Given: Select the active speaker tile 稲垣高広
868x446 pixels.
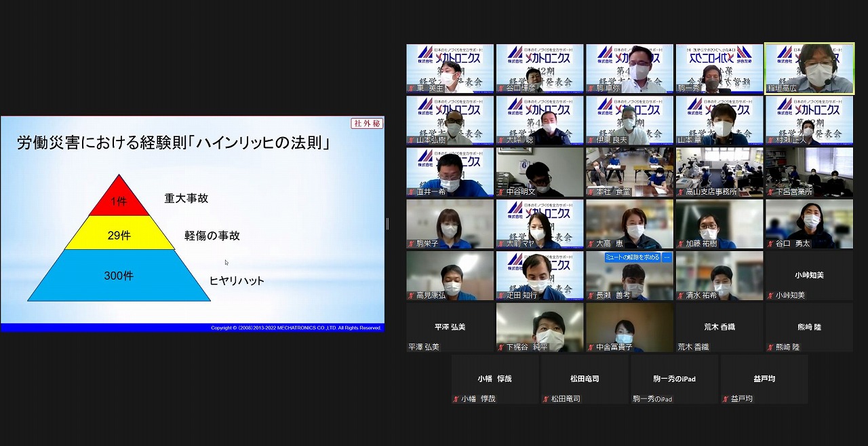Looking at the screenshot, I should (x=809, y=69).
